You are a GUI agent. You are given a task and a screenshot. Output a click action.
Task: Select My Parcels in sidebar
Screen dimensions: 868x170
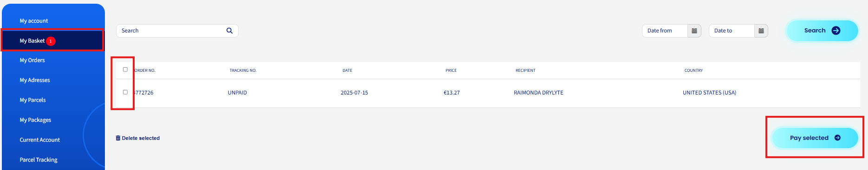33,100
